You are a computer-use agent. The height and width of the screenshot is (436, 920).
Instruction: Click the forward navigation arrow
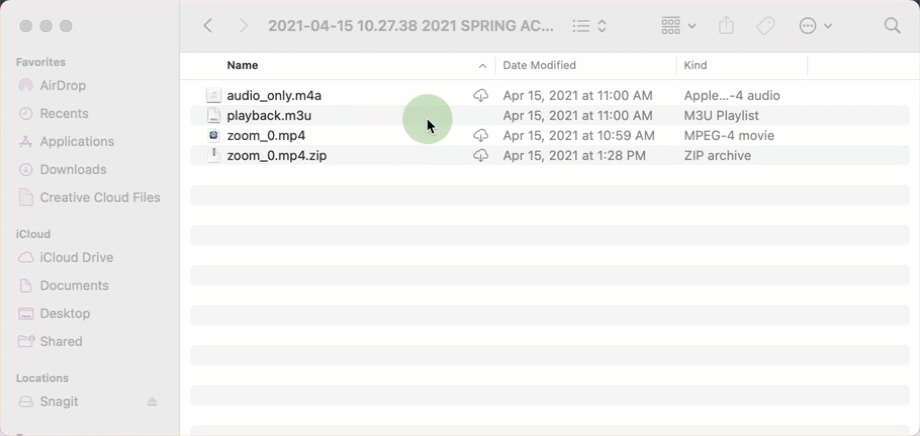point(244,26)
